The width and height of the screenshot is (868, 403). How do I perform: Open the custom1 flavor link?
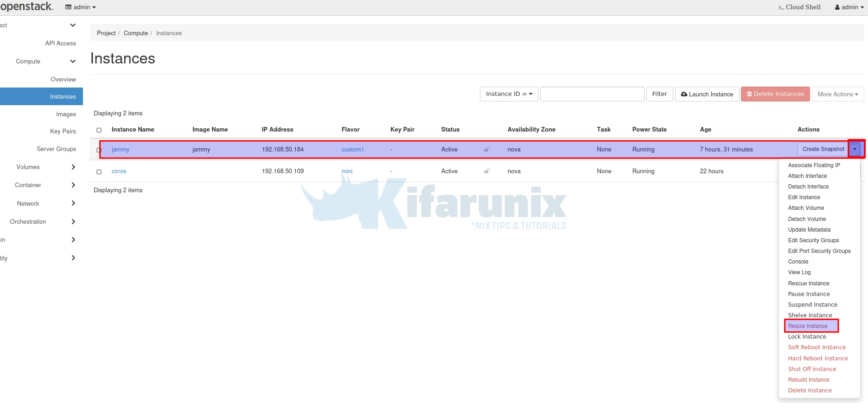(352, 150)
